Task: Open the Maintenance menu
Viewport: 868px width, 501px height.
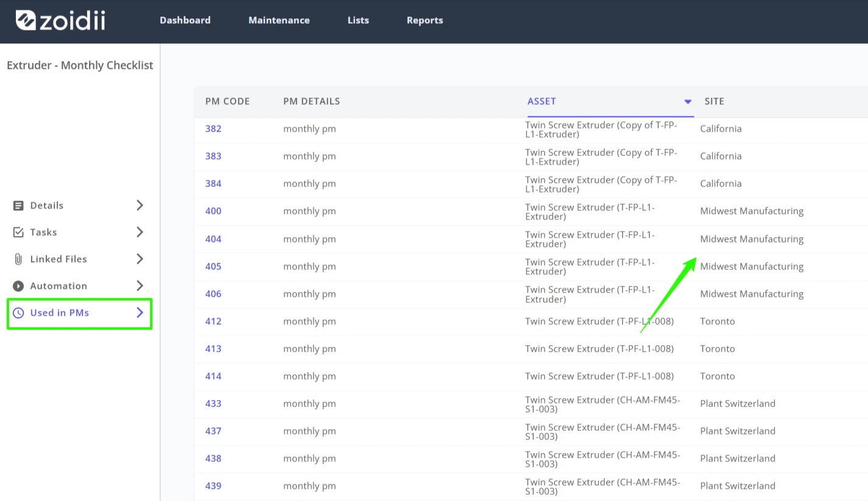Action: 279,20
